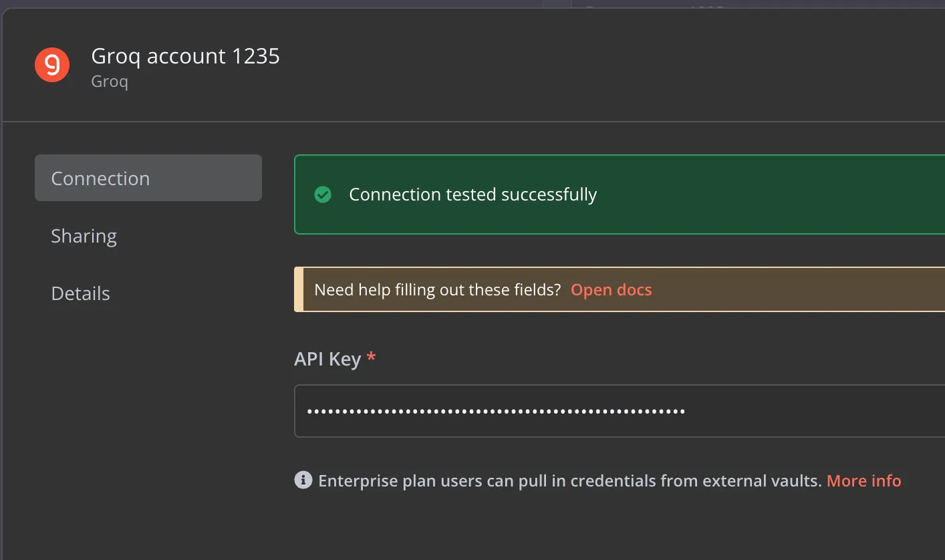The height and width of the screenshot is (560, 945).
Task: Click the credential name Groq account 1235
Action: 185,56
